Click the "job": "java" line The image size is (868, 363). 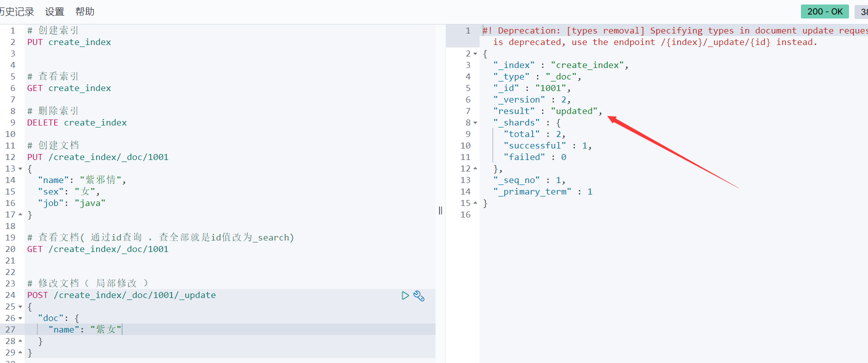click(x=72, y=203)
